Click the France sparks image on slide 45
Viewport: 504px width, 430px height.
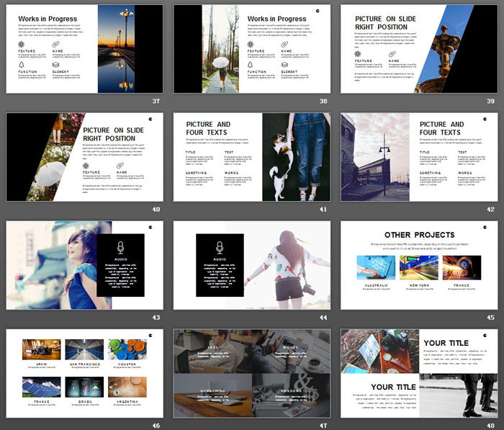[x=462, y=267]
